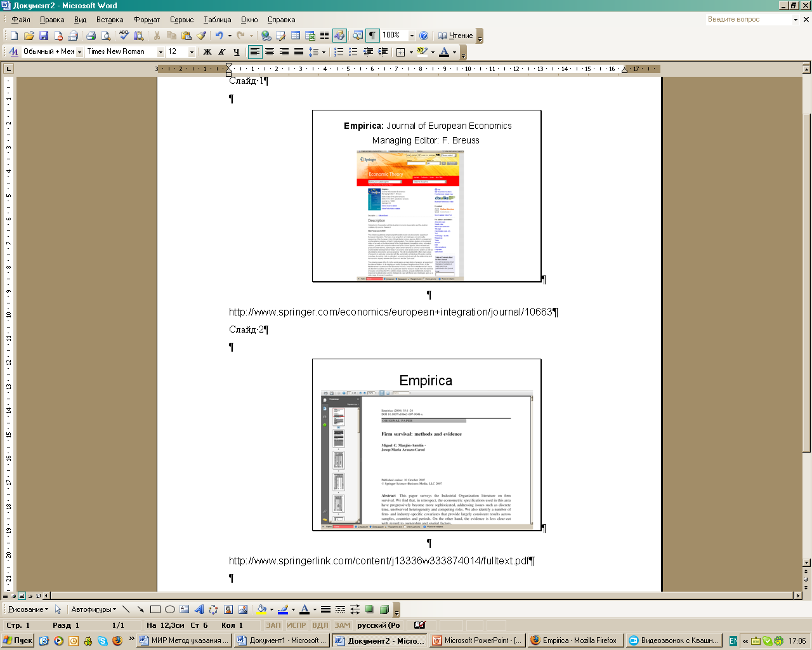Run the spelling and grammar check
Screen dimensions: 812x650
point(124,36)
